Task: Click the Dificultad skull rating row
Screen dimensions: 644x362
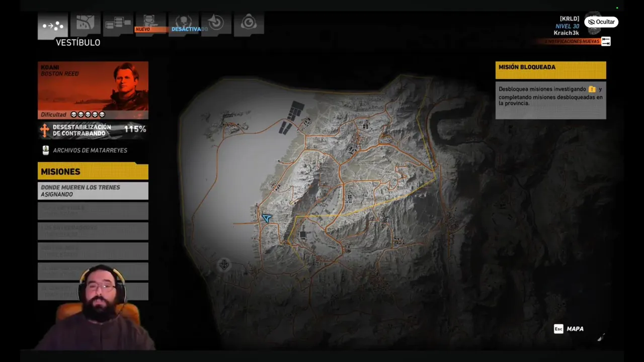Action: click(93, 115)
